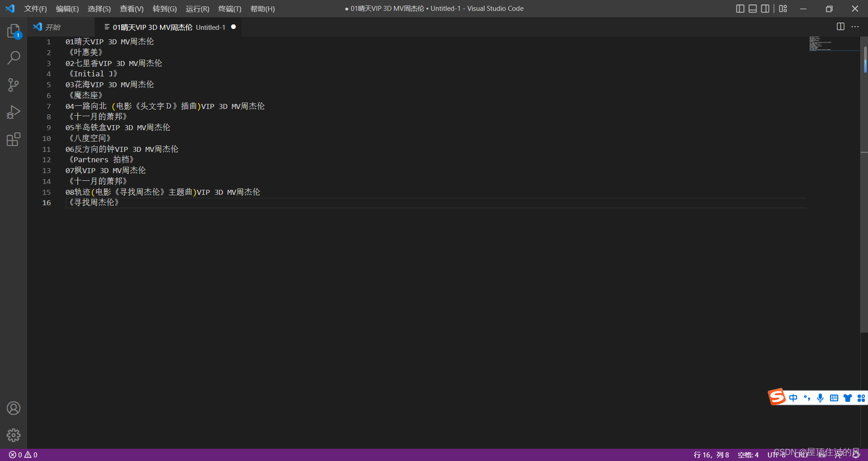Place cursor on 《寻找周杰伦》 line
Image resolution: width=868 pixels, height=461 pixels.
click(93, 202)
